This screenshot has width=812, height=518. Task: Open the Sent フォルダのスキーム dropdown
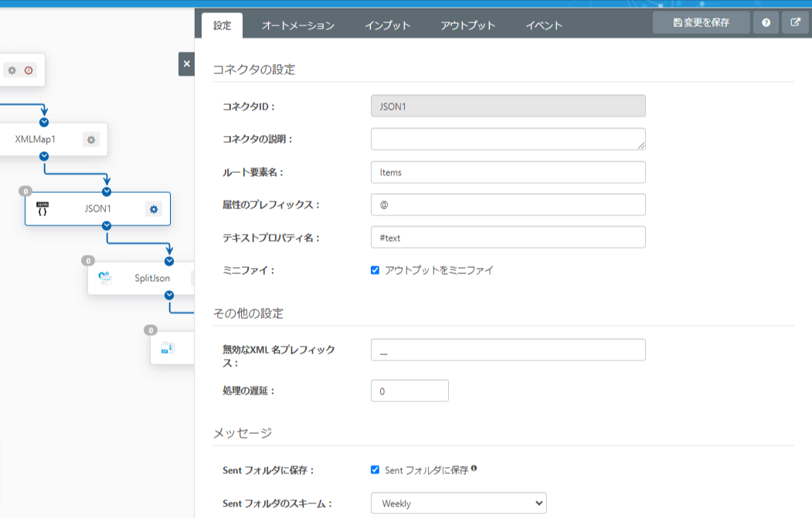pos(458,503)
